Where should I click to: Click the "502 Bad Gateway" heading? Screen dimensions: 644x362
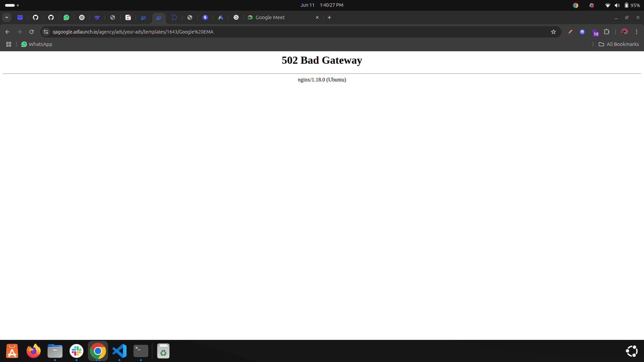[x=322, y=60]
